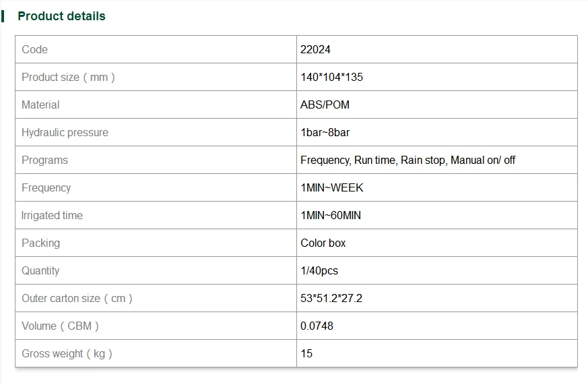Click the Quantity row label

40,270
